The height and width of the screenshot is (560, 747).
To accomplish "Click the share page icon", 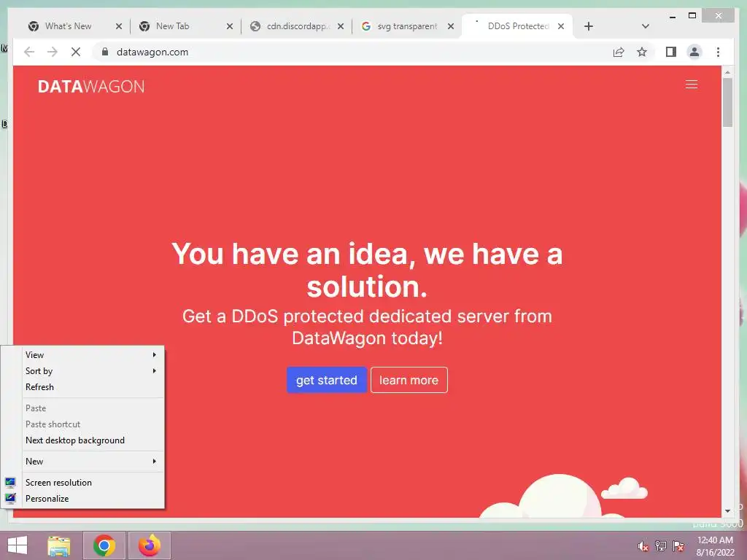I will [x=619, y=52].
